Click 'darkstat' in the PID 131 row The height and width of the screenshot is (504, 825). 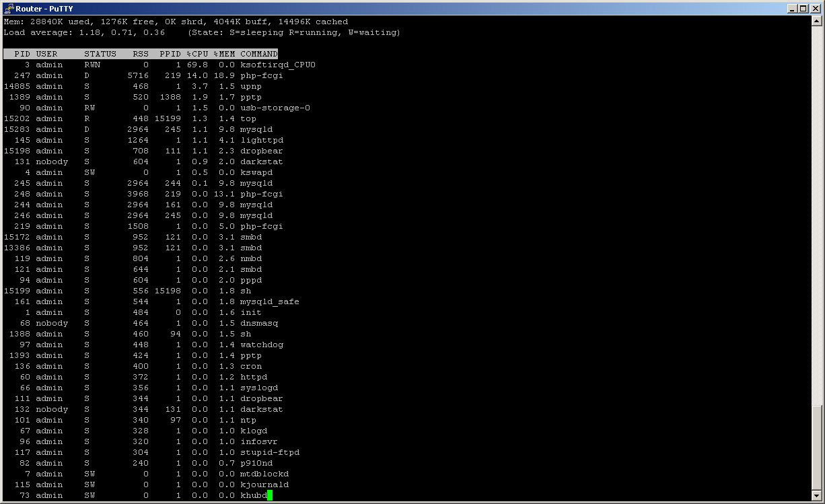tap(262, 161)
